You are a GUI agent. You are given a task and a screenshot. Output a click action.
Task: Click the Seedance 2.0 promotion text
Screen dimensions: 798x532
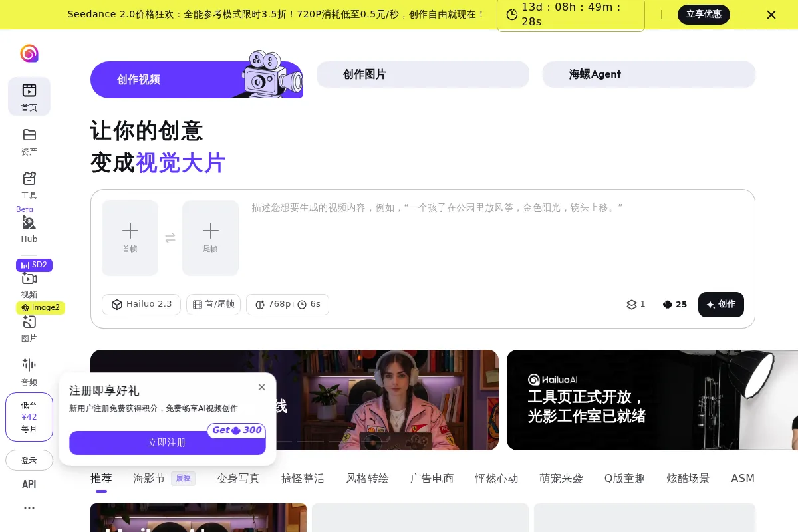(x=276, y=15)
